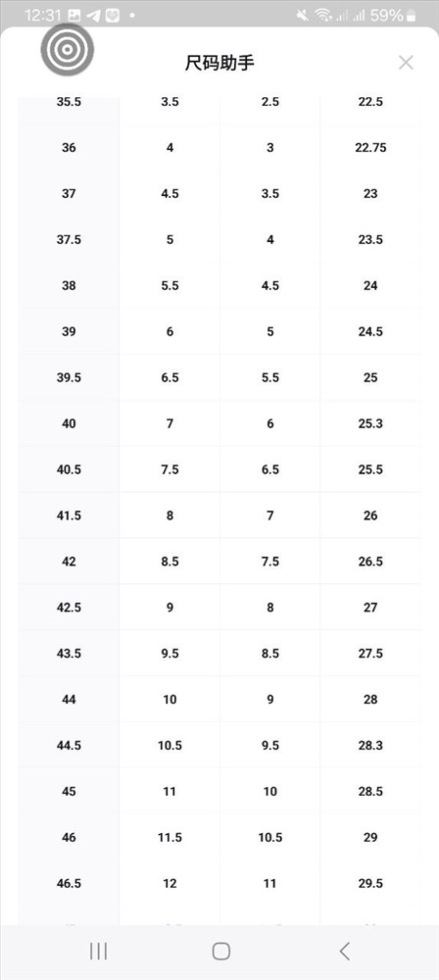Open the Telegram notification icon in status bar
439x980 pixels.
click(x=94, y=16)
